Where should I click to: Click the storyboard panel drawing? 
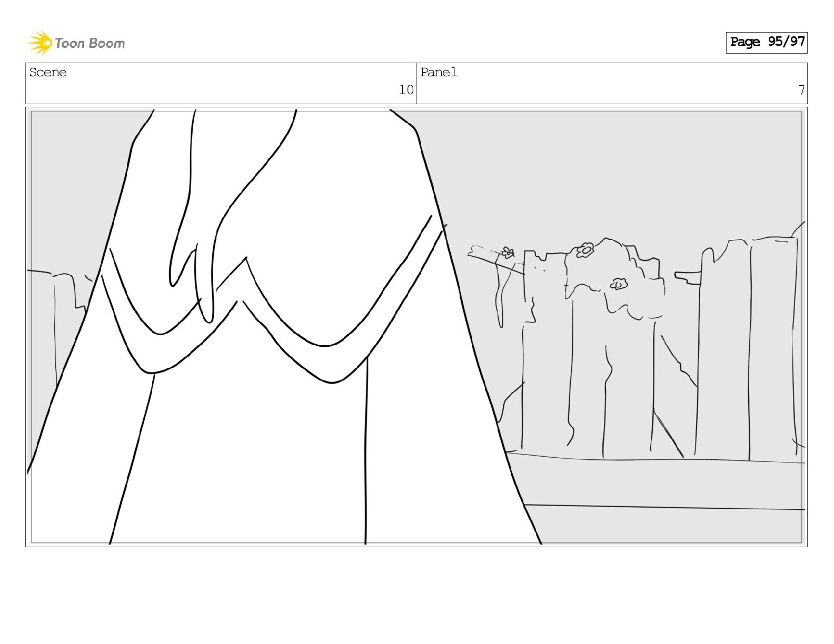(416, 327)
